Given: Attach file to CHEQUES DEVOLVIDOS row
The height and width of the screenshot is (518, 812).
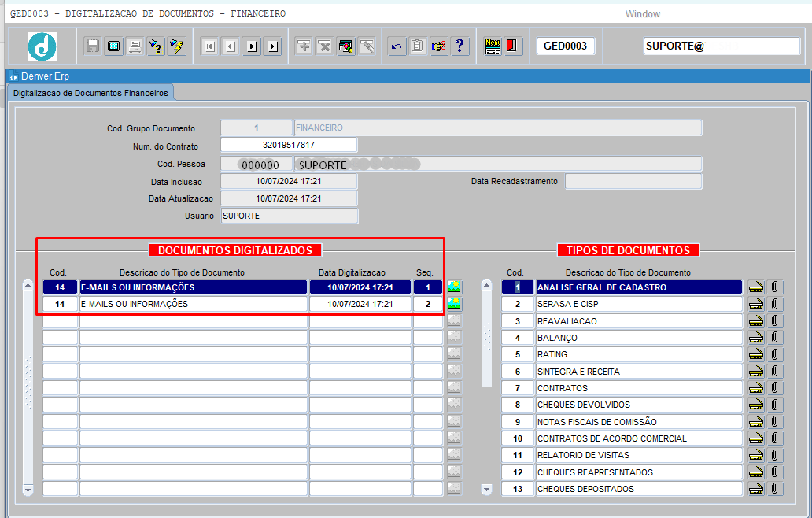Looking at the screenshot, I should 775,405.
